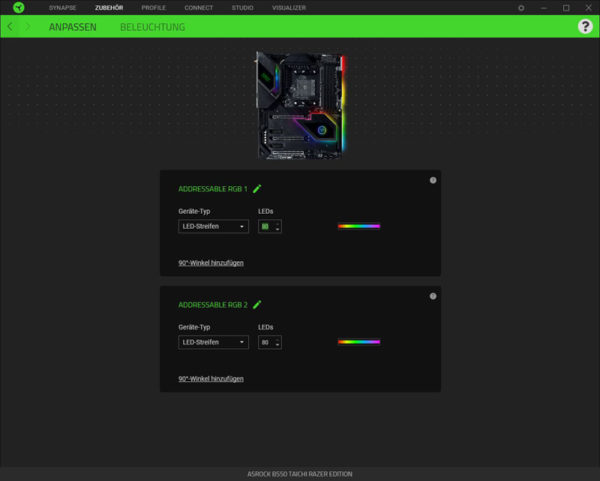Show info tooltip for Addressable RGB 1
Image resolution: width=600 pixels, height=481 pixels.
[433, 180]
